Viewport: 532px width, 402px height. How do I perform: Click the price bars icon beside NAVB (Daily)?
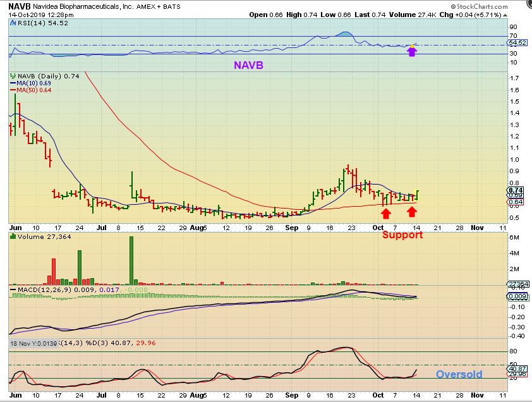coord(13,76)
